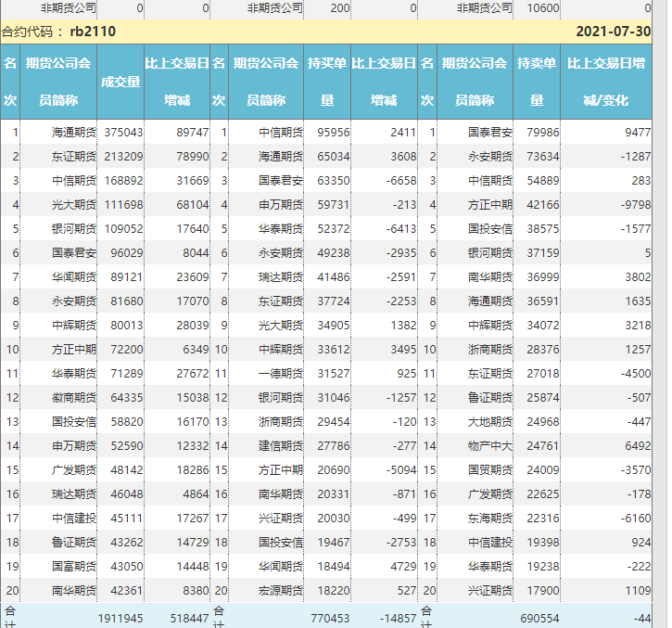Click long position 37724
Viewport: 672px width, 628px height.
click(x=334, y=301)
